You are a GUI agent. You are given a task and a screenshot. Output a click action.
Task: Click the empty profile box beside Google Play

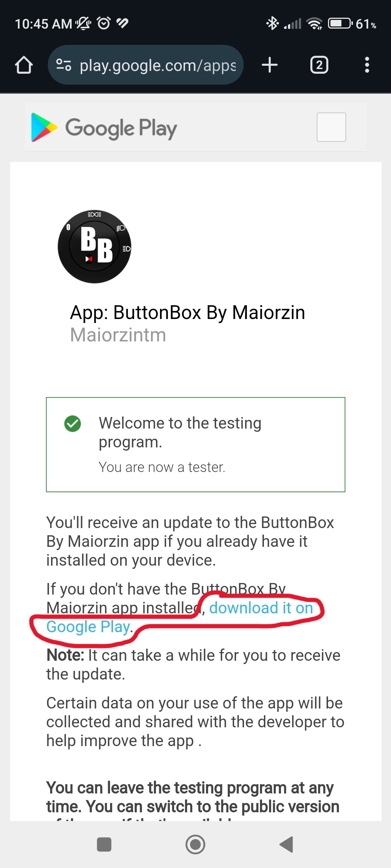pyautogui.click(x=331, y=127)
